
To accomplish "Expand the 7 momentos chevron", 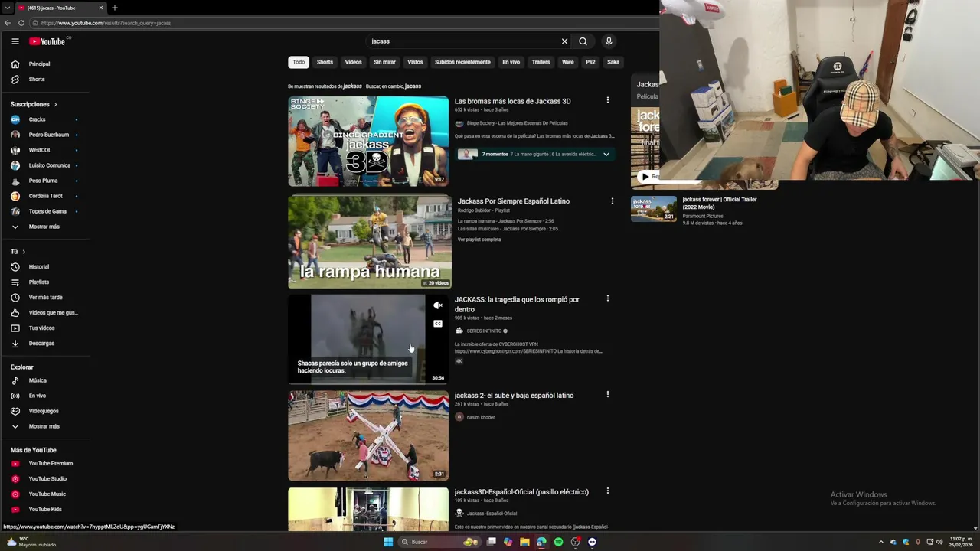I will click(606, 155).
